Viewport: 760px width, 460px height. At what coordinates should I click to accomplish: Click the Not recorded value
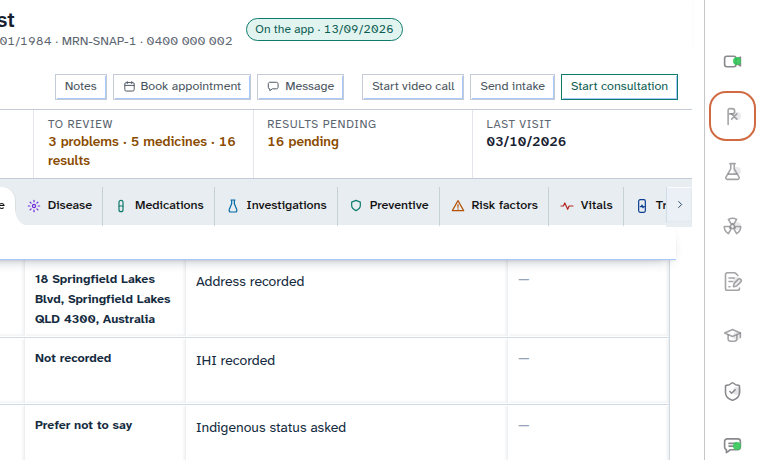[x=73, y=358]
